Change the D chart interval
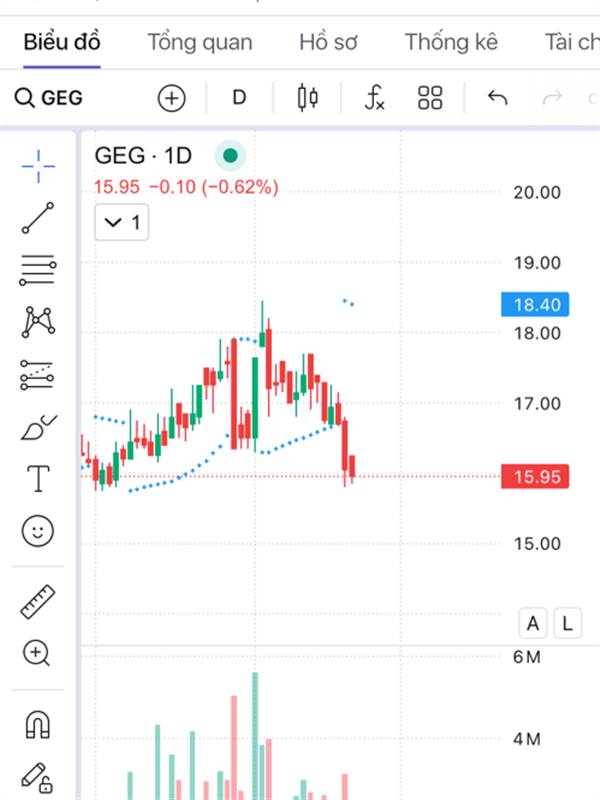The image size is (600, 800). (239, 97)
